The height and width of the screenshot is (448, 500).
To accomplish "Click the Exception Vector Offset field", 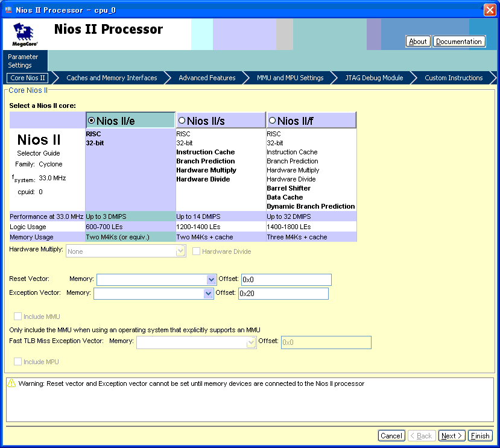I will coord(283,294).
